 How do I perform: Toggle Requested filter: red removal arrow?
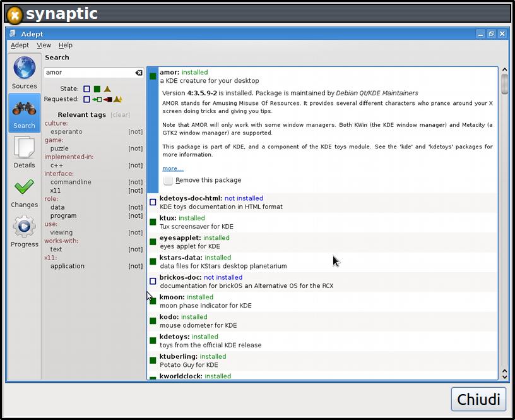click(x=107, y=99)
